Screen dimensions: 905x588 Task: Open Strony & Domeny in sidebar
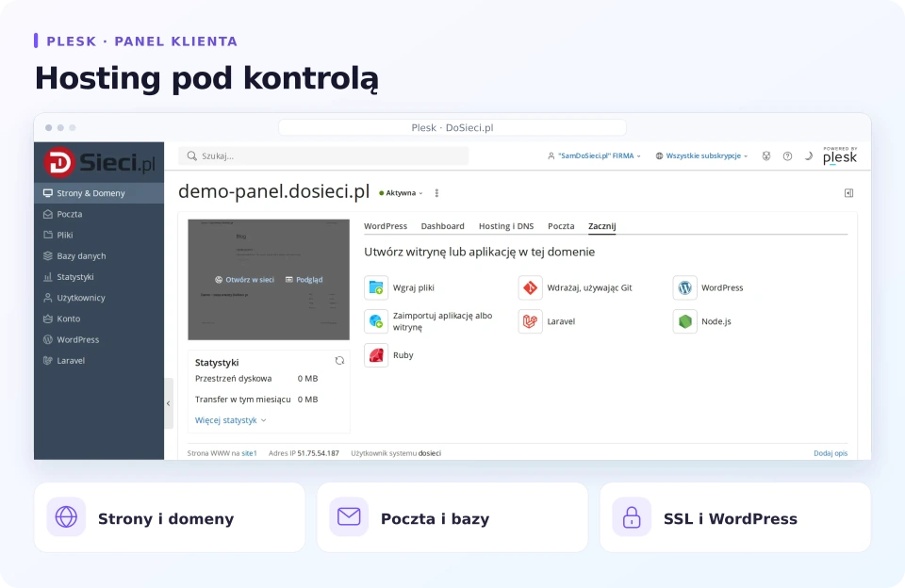tap(99, 193)
